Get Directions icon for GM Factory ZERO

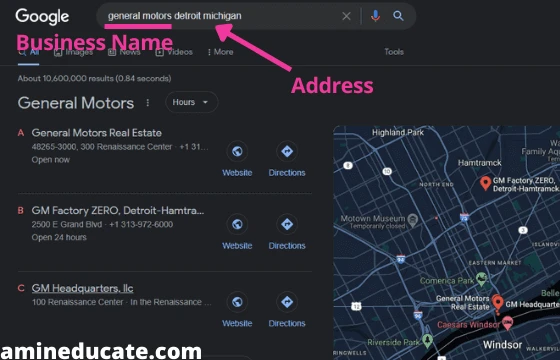[x=287, y=224]
